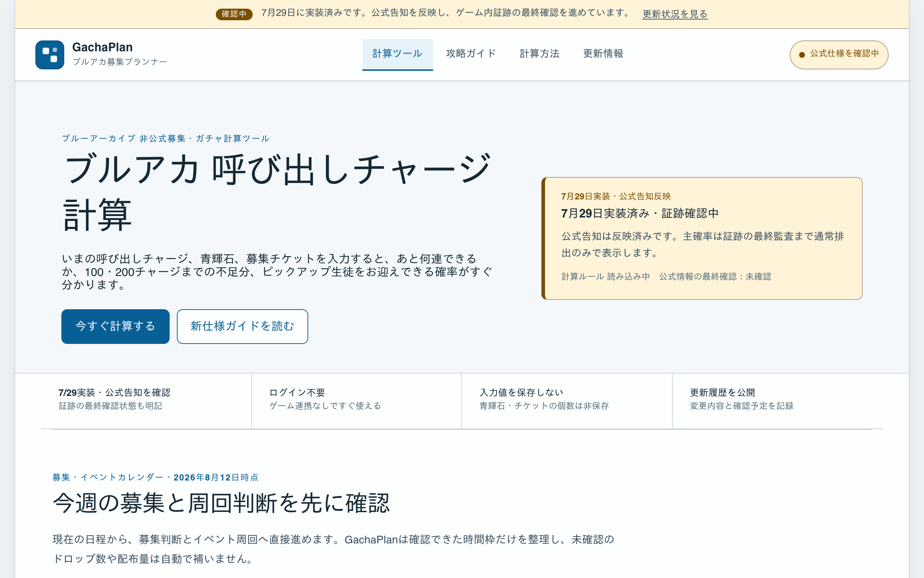Go to the 計算方法 tab
Image resolution: width=924 pixels, height=578 pixels.
click(540, 54)
